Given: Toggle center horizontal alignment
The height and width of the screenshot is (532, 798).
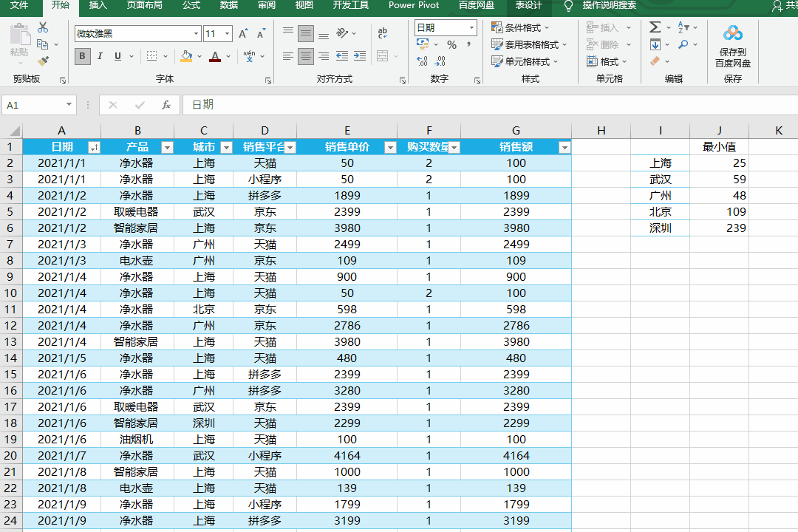Looking at the screenshot, I should (x=305, y=56).
